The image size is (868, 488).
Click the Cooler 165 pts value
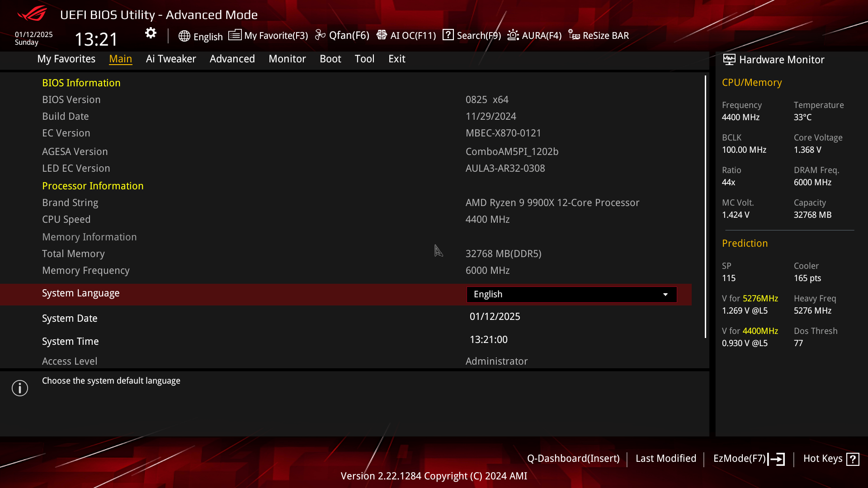click(x=807, y=278)
